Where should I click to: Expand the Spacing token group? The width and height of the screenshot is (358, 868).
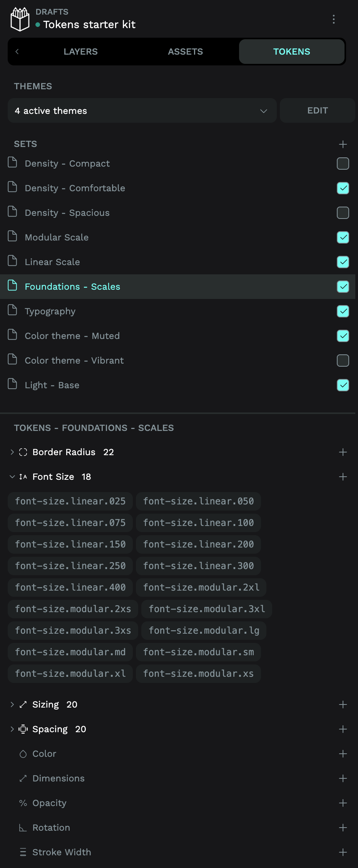[12, 729]
